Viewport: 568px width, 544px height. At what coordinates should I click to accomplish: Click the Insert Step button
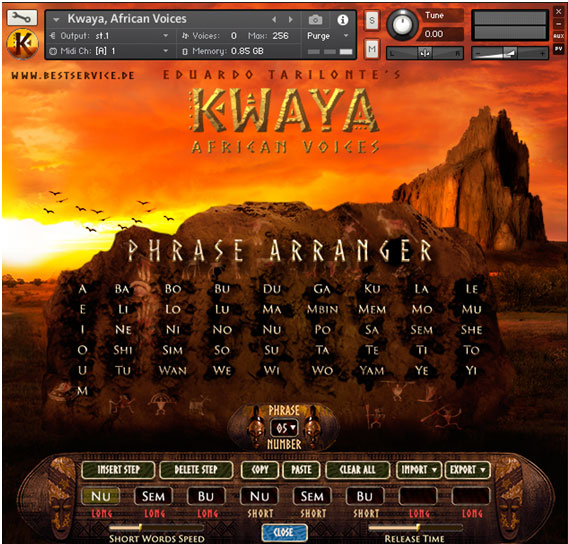118,470
